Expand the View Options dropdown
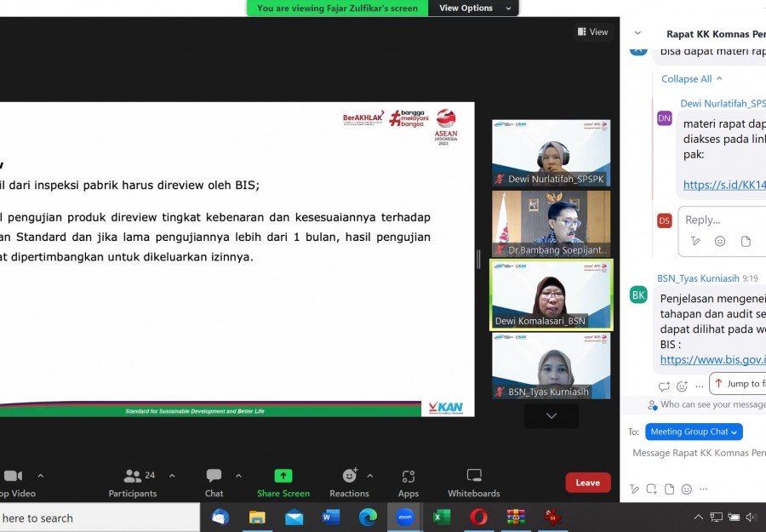The width and height of the screenshot is (766, 532). click(x=475, y=9)
